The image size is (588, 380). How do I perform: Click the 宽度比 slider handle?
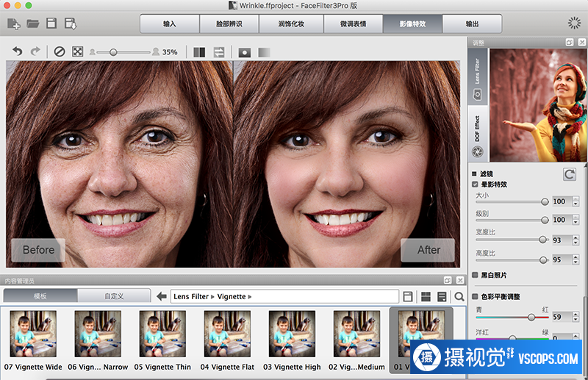pyautogui.click(x=542, y=240)
